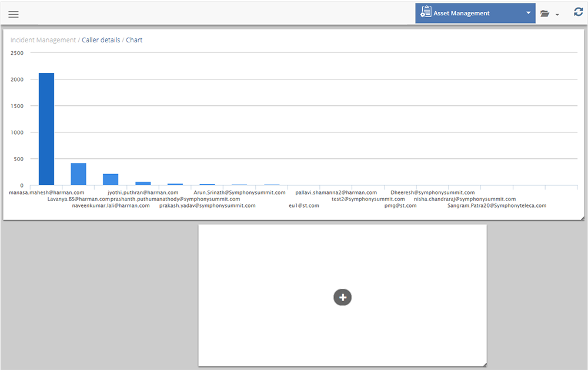Refresh the dashboard with the reload icon
The width and height of the screenshot is (588, 370).
(x=578, y=12)
